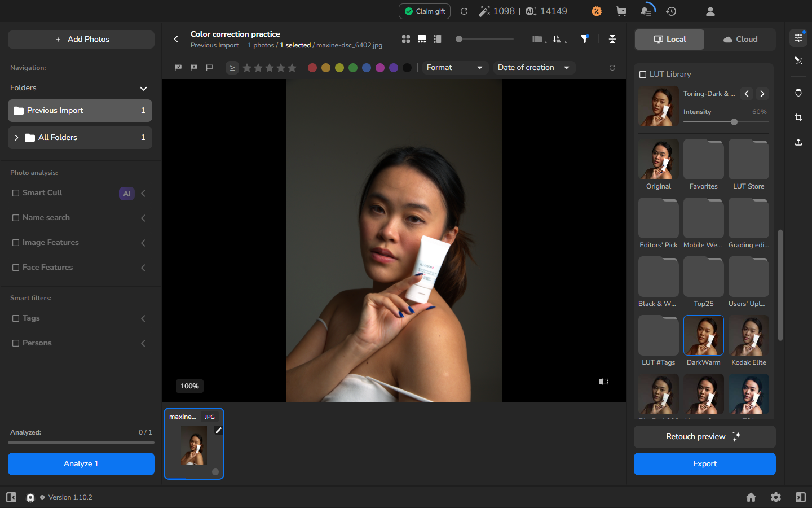Click the Analyze 1 button
Image resolution: width=812 pixels, height=508 pixels.
(x=81, y=464)
